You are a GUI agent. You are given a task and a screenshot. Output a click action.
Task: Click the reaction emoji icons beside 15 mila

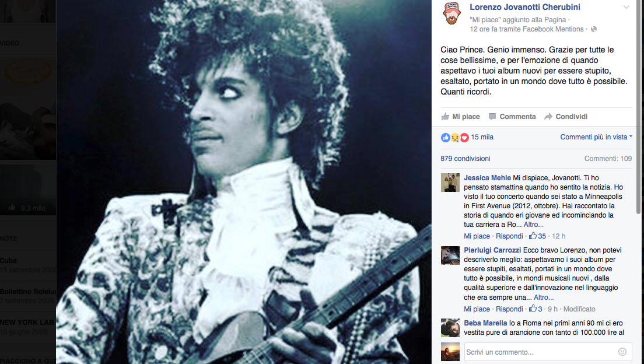click(454, 138)
